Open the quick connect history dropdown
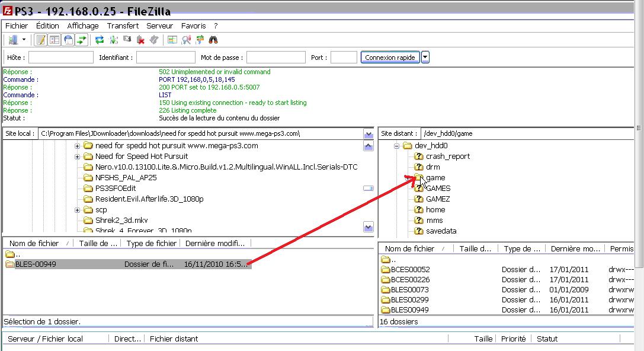Viewport: 644px width, 351px height. pos(425,57)
